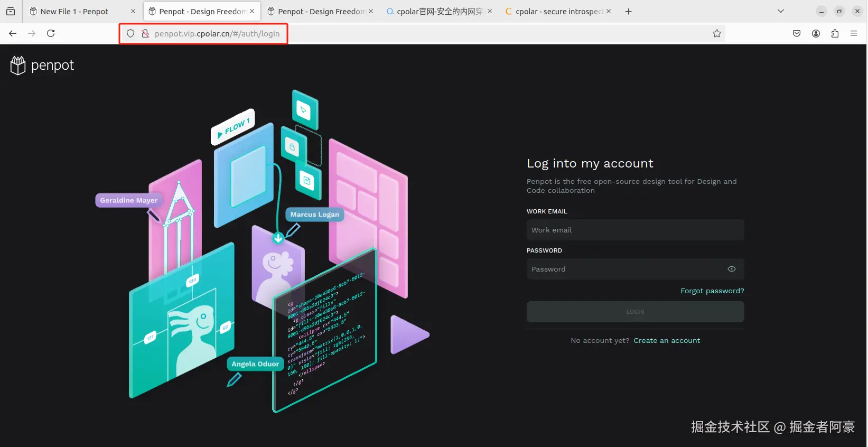Click the insecure connection padlock icon
This screenshot has height=447, width=868.
[145, 33]
